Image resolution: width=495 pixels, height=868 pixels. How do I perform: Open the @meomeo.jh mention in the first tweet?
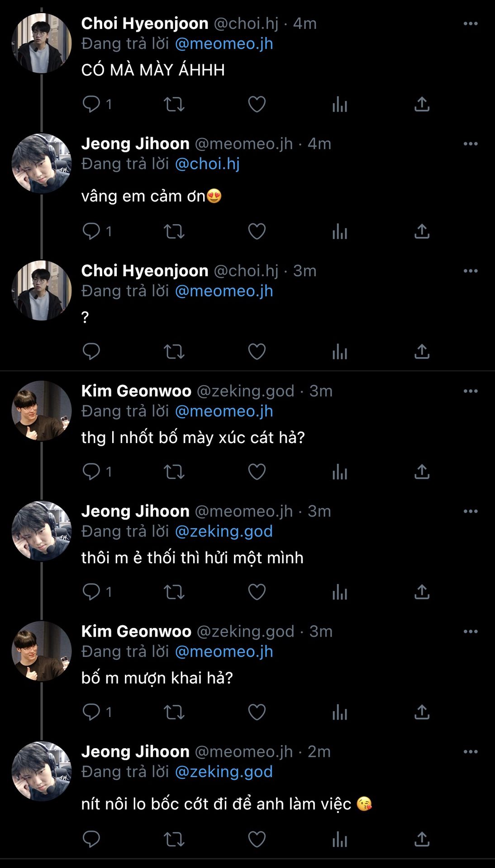[x=224, y=44]
